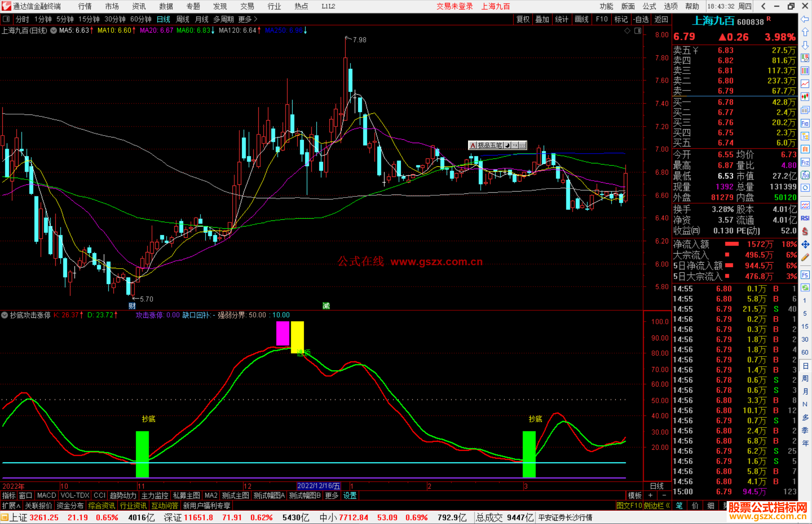The image size is (812, 524).
Task: Click the 设置 link in indicator bar
Action: click(x=350, y=495)
